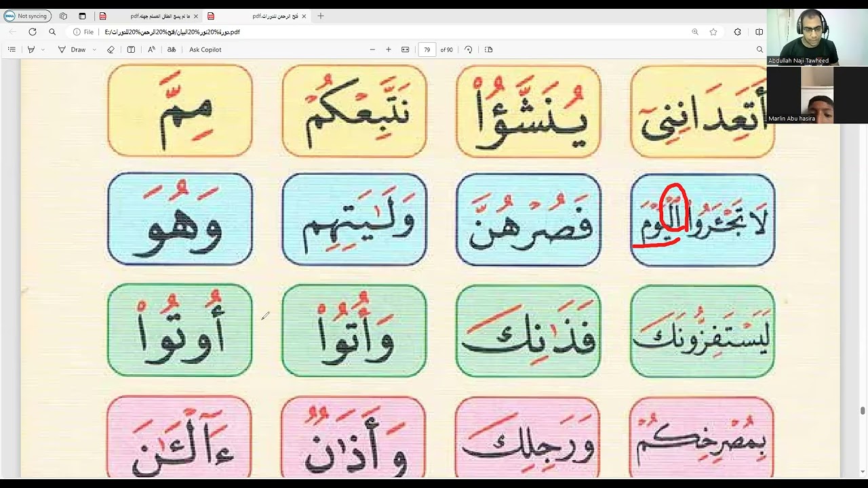This screenshot has width=868, height=488.
Task: Expand the Draw options dropdown arrow
Action: tap(94, 49)
